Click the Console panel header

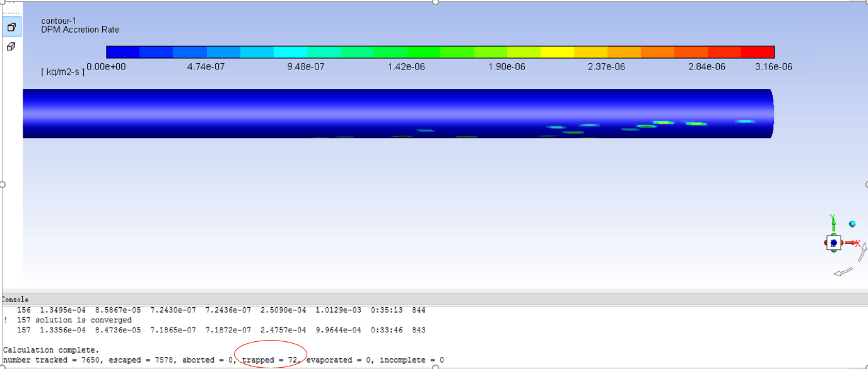[x=434, y=299]
